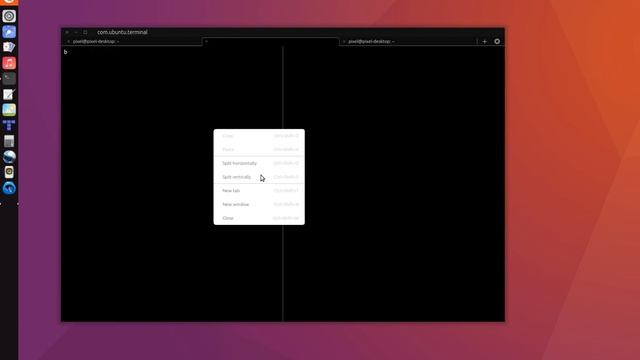Click the greyed-out Copy menu entry
The width and height of the screenshot is (640, 360).
pos(259,136)
